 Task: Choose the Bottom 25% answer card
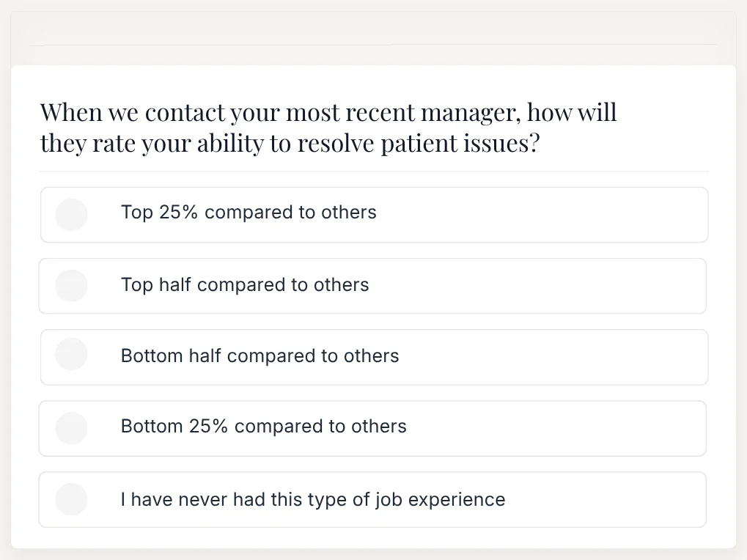pos(372,428)
